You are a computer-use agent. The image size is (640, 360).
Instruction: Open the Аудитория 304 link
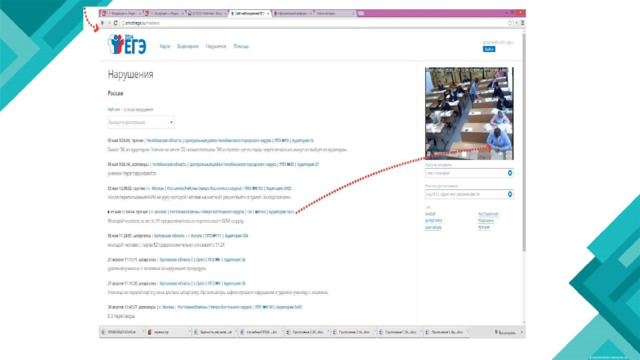236,236
